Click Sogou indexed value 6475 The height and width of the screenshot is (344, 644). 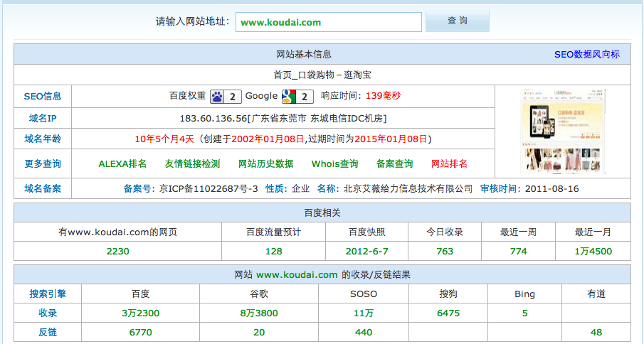[x=448, y=313]
